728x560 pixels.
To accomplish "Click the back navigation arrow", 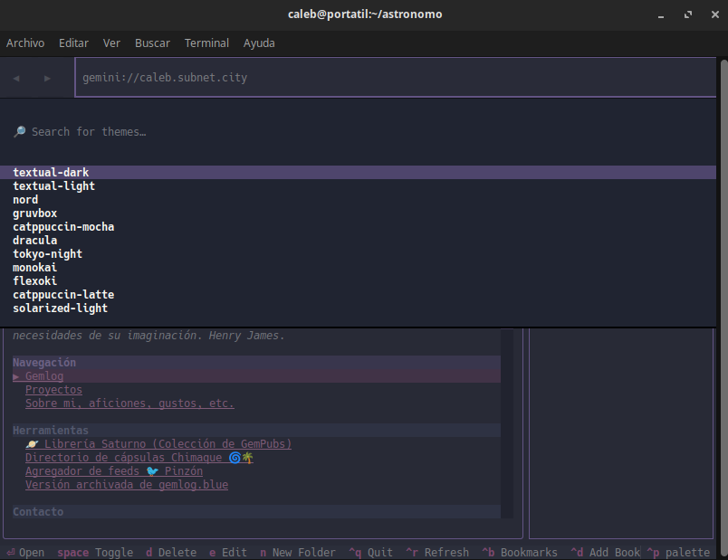I will click(x=16, y=79).
